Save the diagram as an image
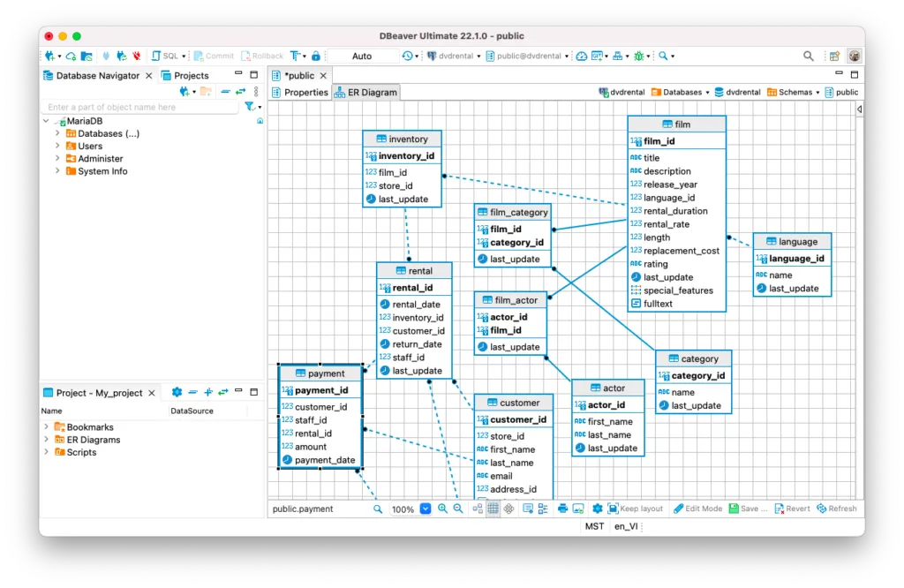 point(576,509)
